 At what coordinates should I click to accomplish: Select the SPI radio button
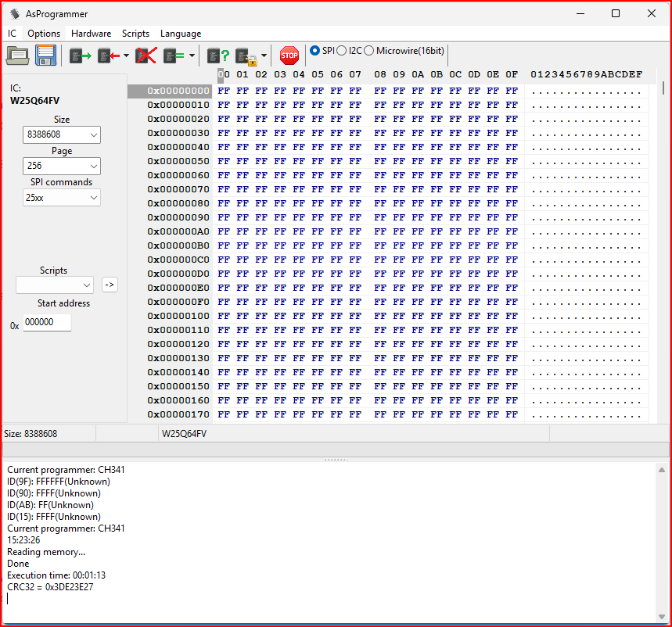(x=315, y=51)
